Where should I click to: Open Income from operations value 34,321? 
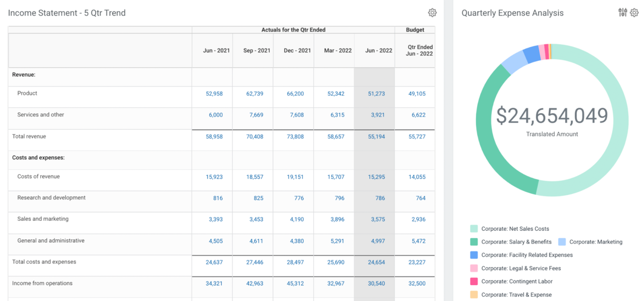pyautogui.click(x=214, y=284)
